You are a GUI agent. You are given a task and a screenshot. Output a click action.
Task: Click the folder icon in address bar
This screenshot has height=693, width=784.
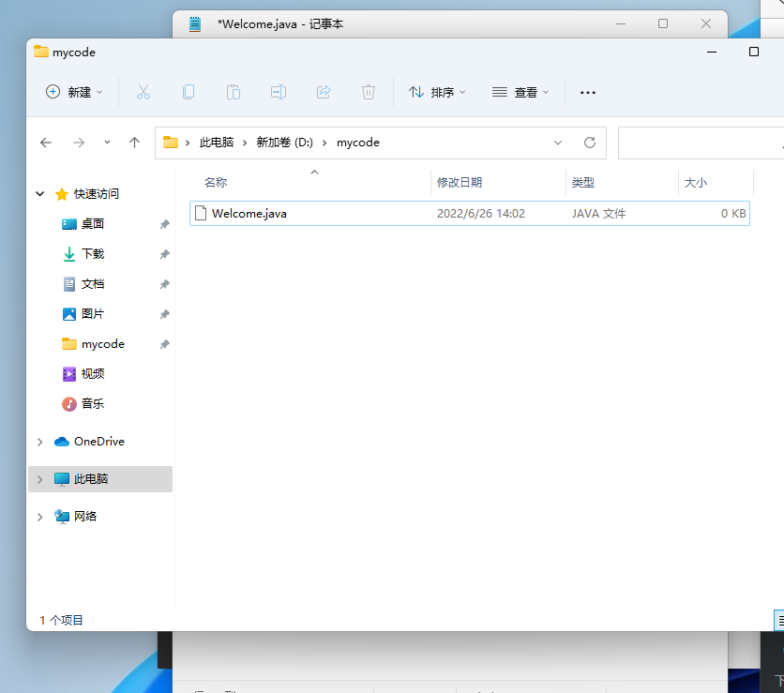[x=171, y=143]
